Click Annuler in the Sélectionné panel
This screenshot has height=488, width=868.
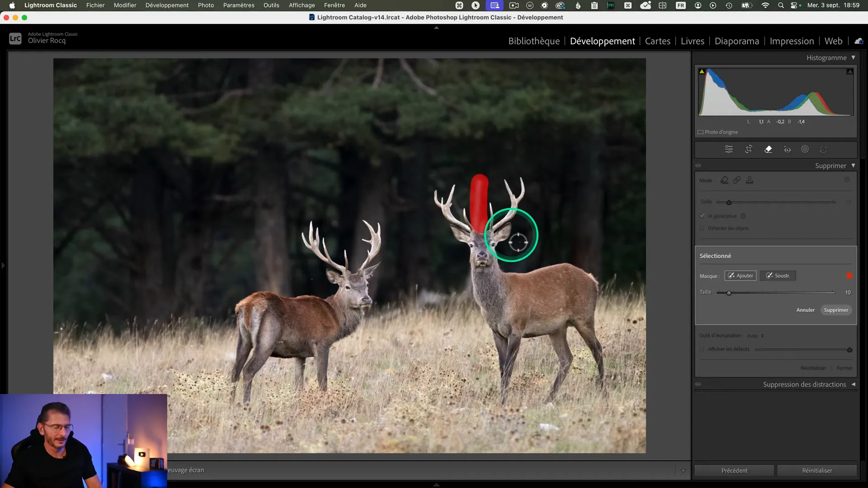pos(805,310)
